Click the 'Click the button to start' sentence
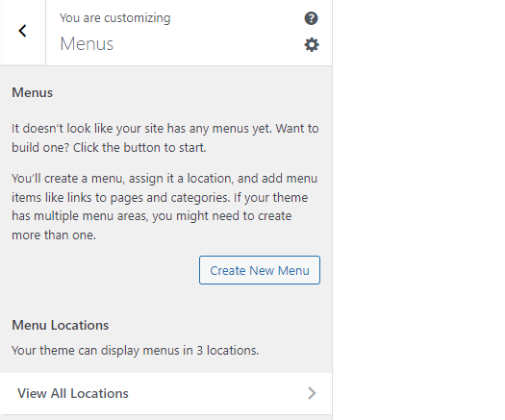The image size is (505, 420). pos(139,148)
